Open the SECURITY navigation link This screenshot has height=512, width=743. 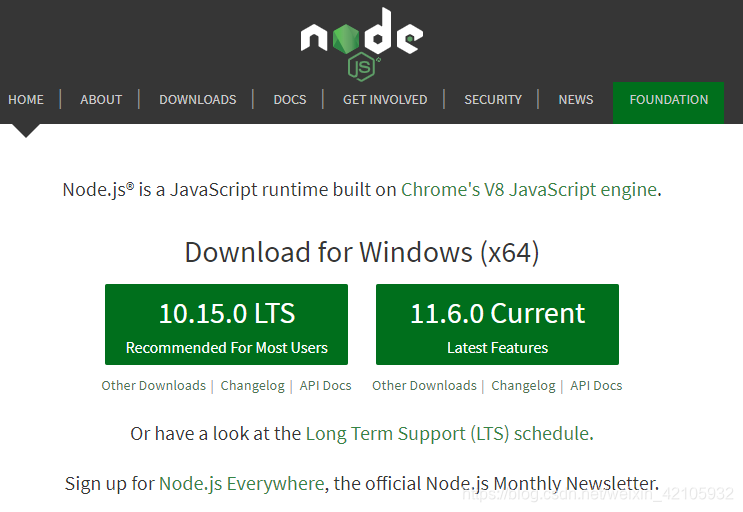click(x=493, y=99)
